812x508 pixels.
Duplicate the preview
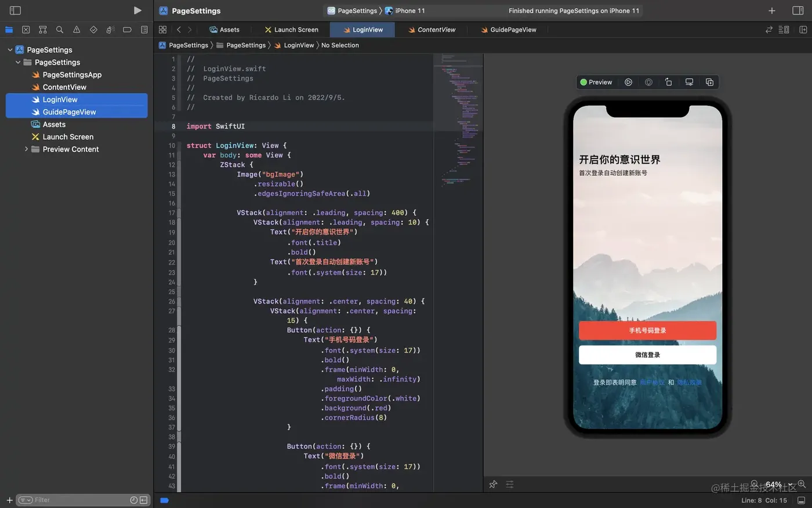pyautogui.click(x=709, y=82)
